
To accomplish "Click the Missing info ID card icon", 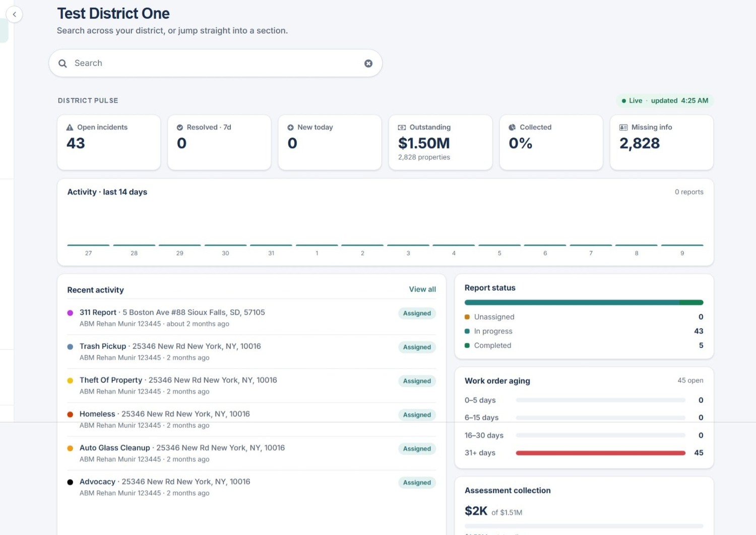I will coord(623,127).
